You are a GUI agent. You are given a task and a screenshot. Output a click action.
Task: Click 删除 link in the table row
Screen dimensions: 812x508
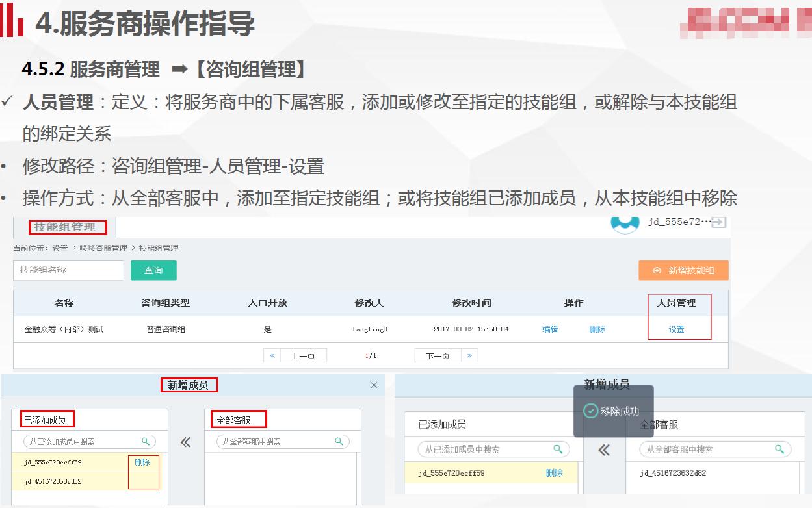point(597,329)
